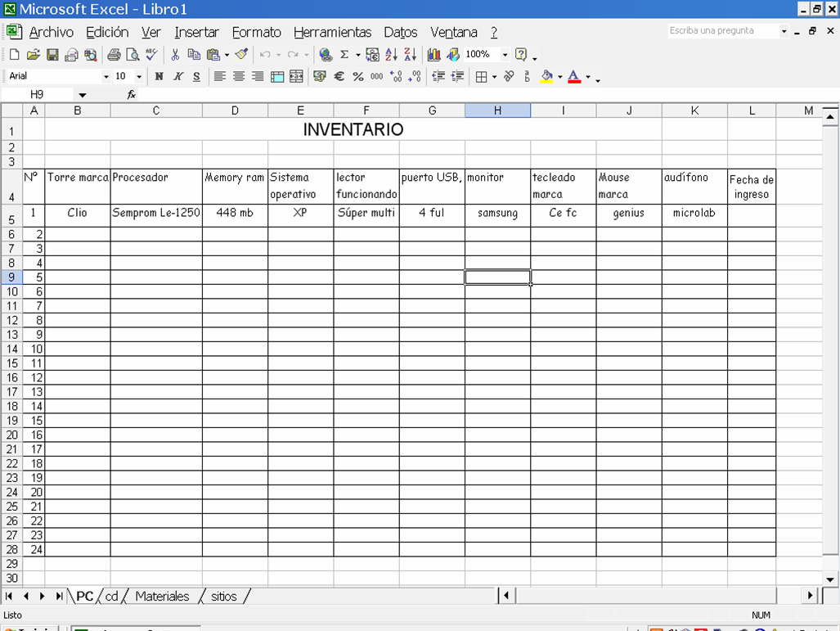Toggle bold (N) formatting
Viewport: 840px width, 631px height.
[159, 77]
